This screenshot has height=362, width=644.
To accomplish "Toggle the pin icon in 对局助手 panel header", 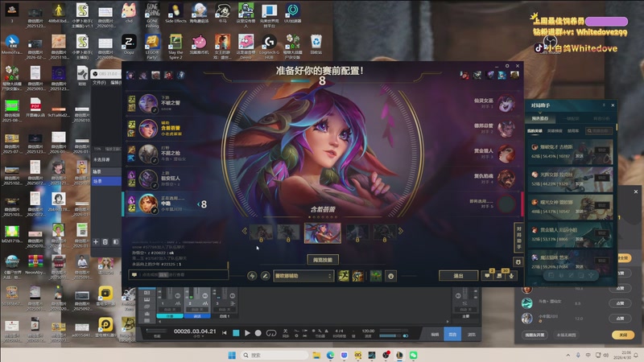I will [604, 105].
